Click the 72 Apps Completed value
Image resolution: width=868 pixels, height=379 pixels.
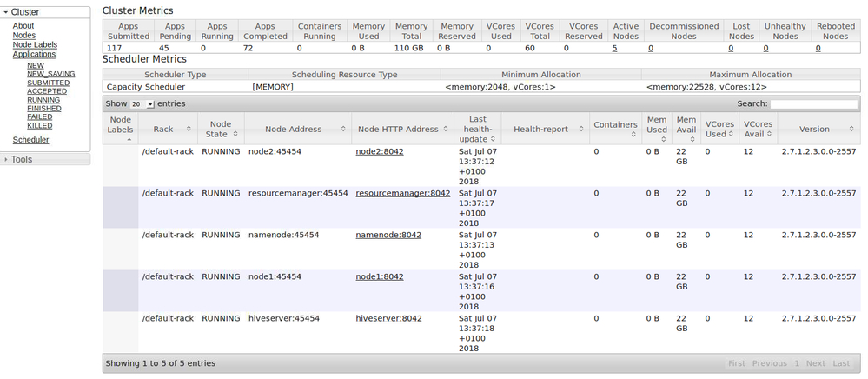pos(248,48)
